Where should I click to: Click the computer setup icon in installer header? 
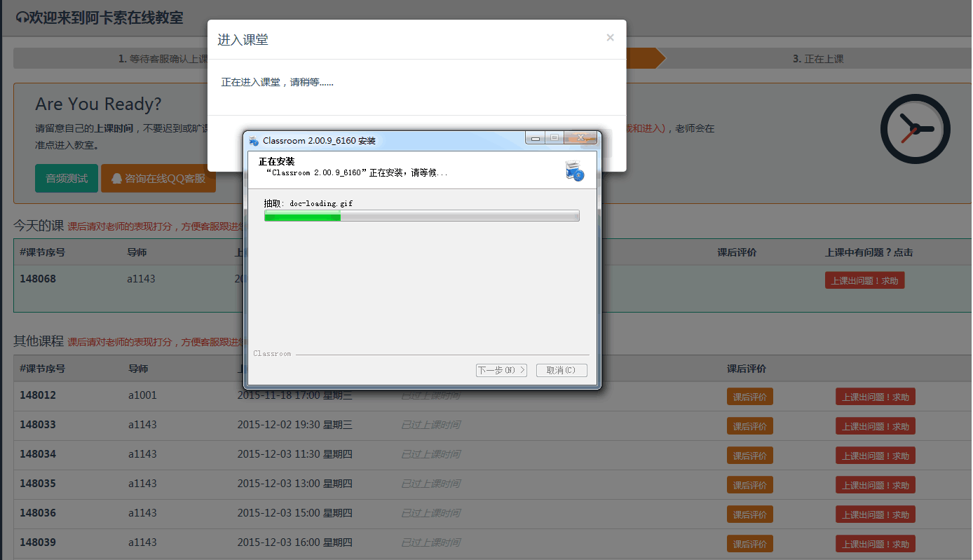coord(574,170)
